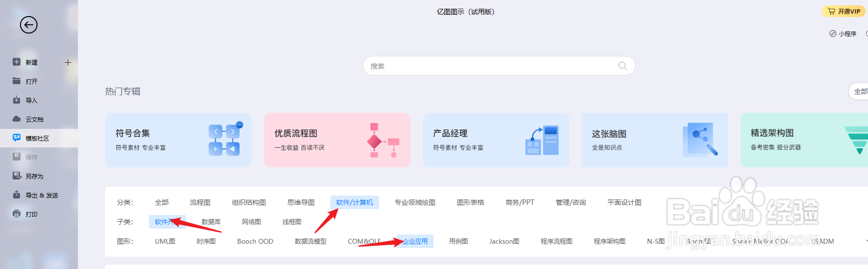Select the 软件/计算机 category
Image resolution: width=868 pixels, height=269 pixels.
point(355,202)
